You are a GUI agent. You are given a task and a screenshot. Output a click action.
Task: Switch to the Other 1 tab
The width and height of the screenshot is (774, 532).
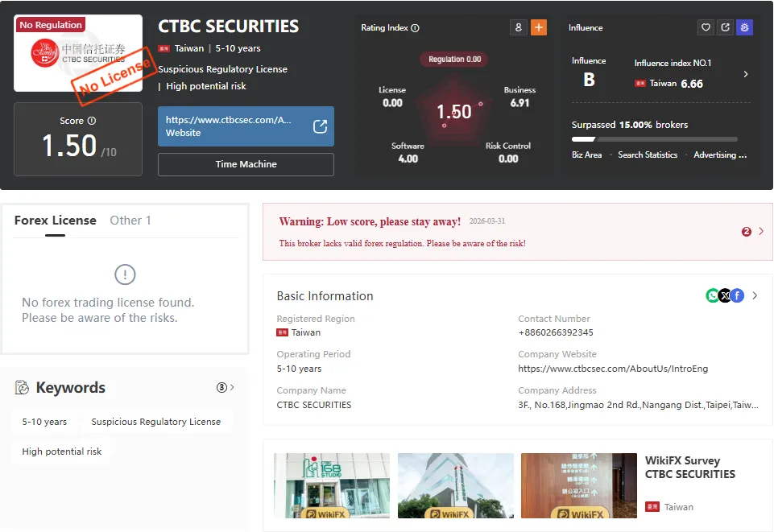(x=130, y=221)
